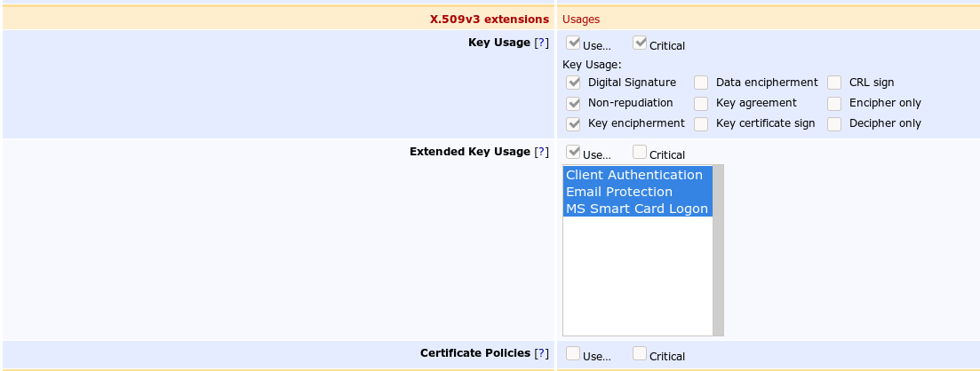
Task: Select MS Smart Card Logon entry
Action: point(637,209)
